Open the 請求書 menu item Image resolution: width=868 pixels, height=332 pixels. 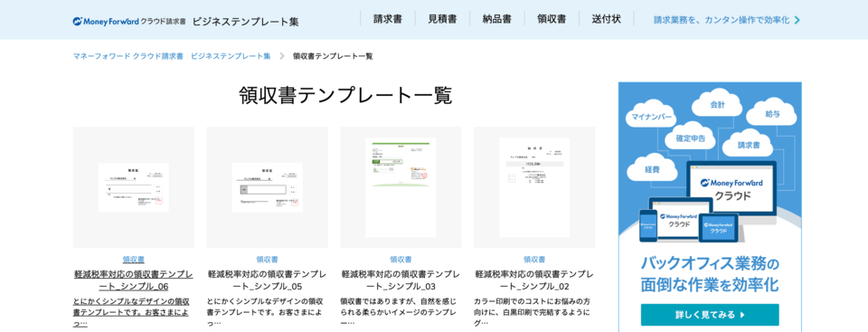click(388, 19)
